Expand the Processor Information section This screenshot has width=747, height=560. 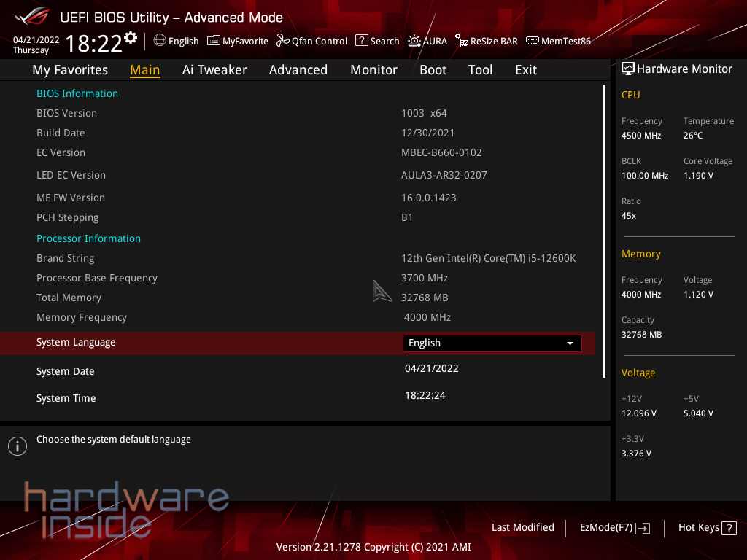[x=88, y=238]
